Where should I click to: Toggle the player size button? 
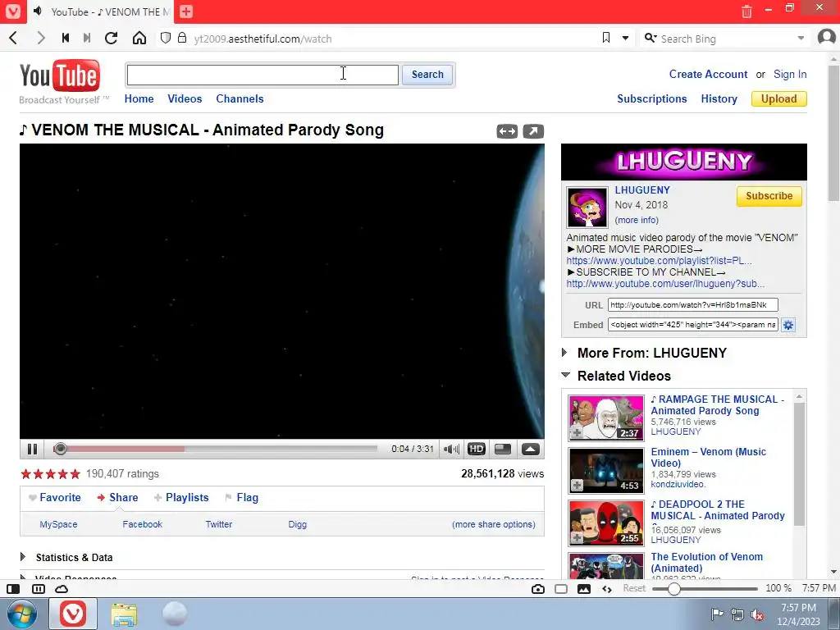(503, 449)
